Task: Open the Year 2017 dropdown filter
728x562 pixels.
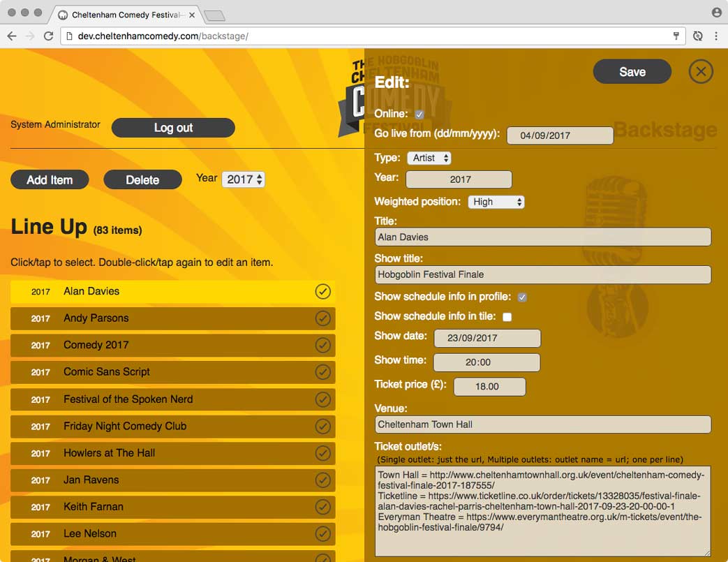Action: click(244, 179)
